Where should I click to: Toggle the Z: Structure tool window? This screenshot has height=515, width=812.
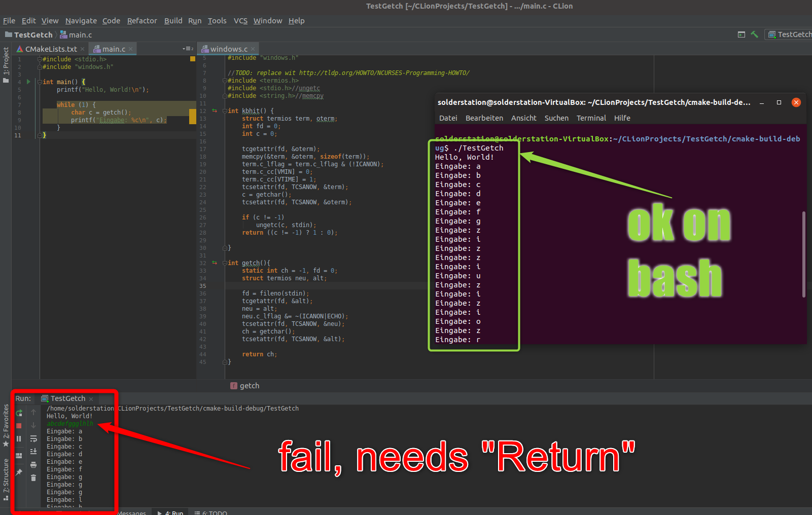6,480
